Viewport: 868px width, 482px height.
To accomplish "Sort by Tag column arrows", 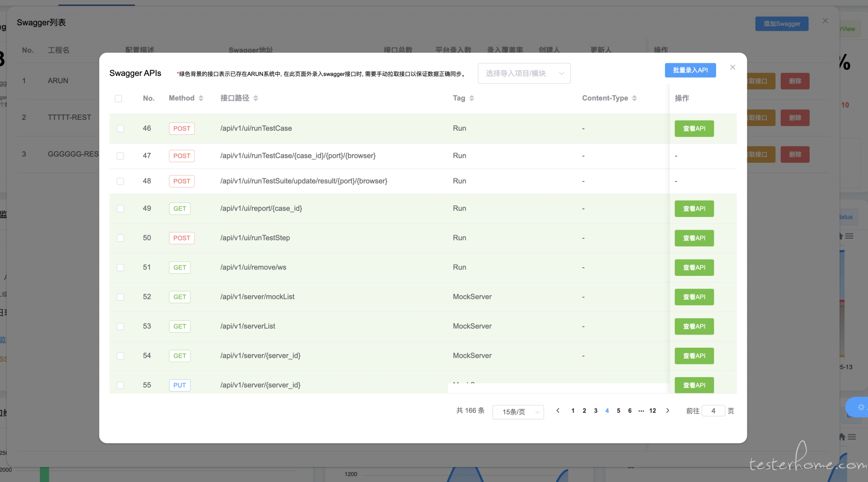I will (472, 98).
